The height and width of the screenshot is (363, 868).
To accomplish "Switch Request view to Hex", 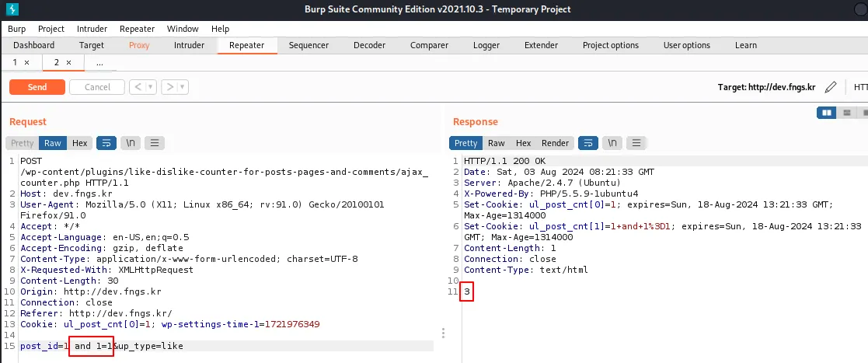I will click(x=80, y=143).
